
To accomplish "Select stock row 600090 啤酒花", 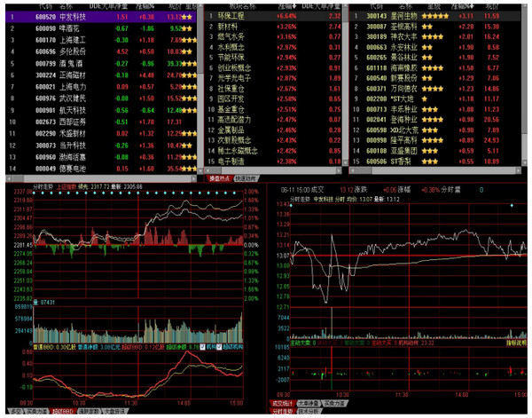I will coord(101,28).
